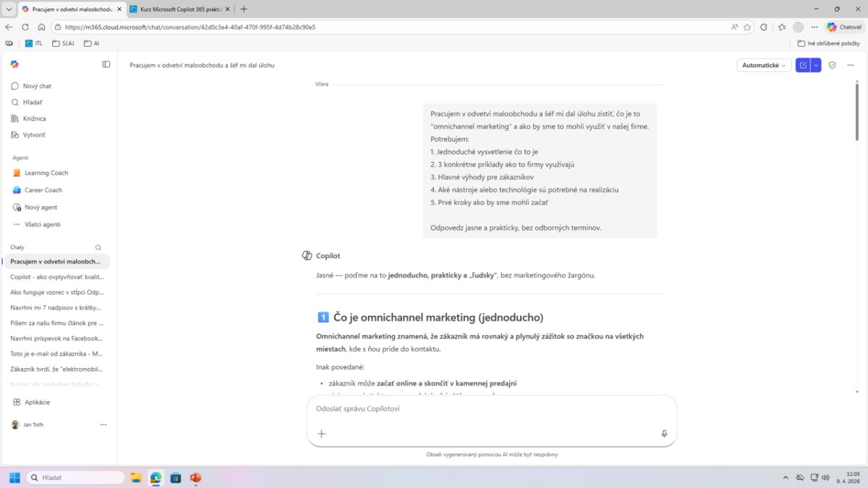
Task: Add attachment with the plus icon
Action: point(322,434)
